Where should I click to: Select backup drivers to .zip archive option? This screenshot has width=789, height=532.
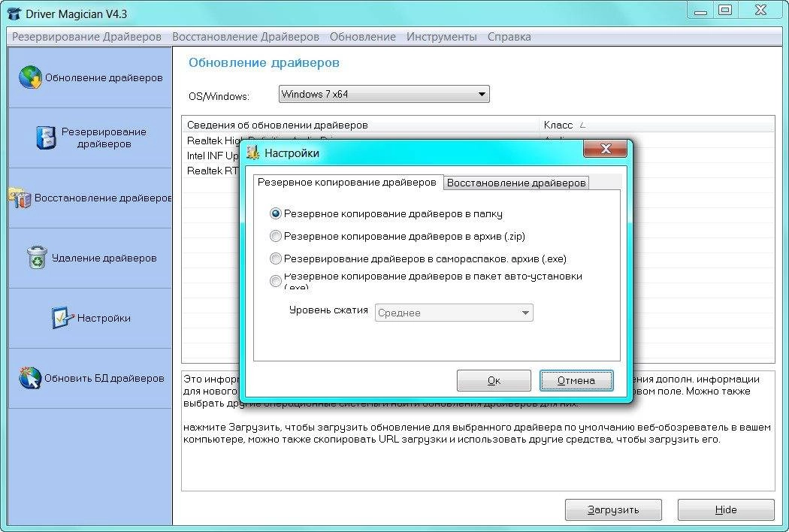tap(275, 236)
